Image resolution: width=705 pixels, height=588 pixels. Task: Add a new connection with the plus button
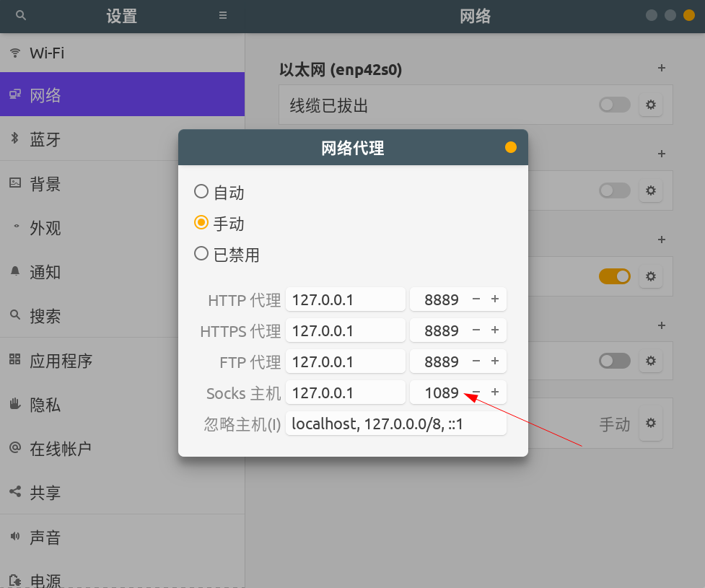tap(661, 68)
